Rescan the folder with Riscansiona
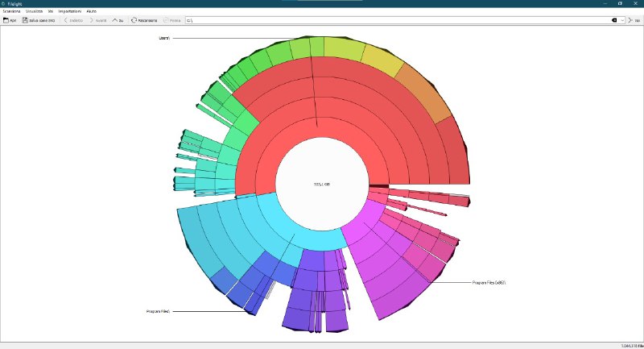 (x=134, y=19)
